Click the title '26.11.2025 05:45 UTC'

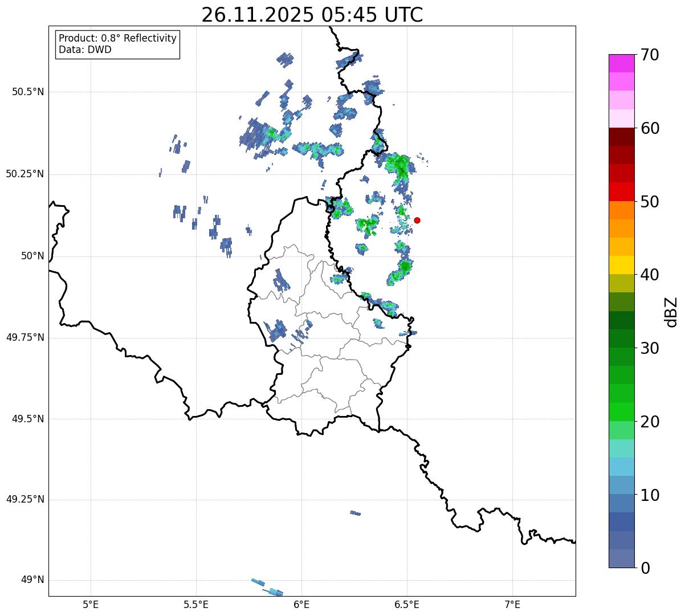[x=312, y=15]
